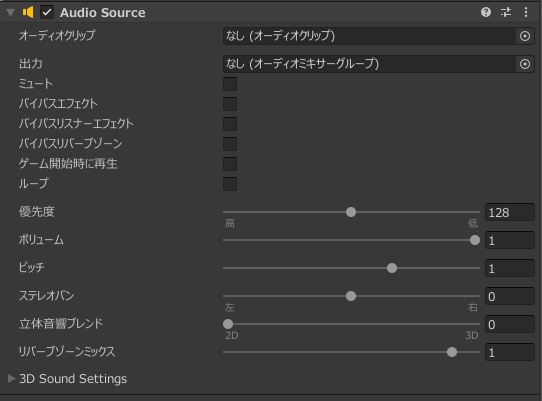
Task: Click the ミュート property label
Action: (36, 84)
